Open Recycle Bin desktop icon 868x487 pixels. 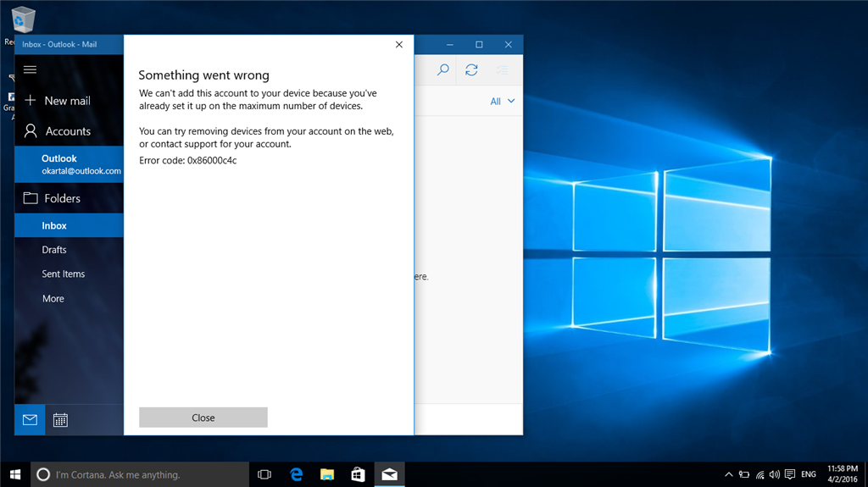point(23,22)
